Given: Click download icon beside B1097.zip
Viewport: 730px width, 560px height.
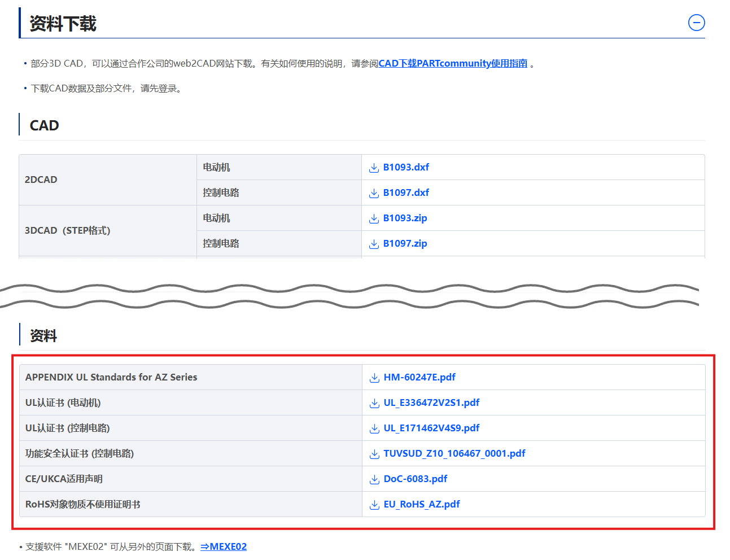Looking at the screenshot, I should pyautogui.click(x=374, y=244).
